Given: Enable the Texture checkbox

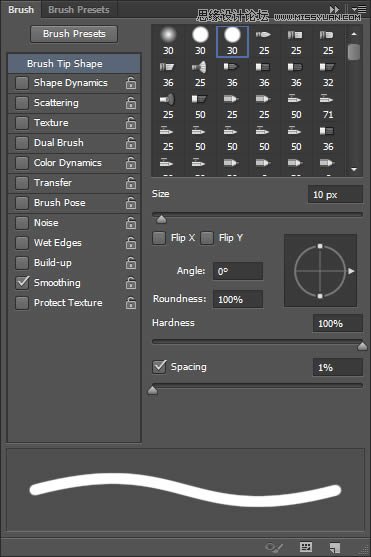Looking at the screenshot, I should (x=22, y=123).
